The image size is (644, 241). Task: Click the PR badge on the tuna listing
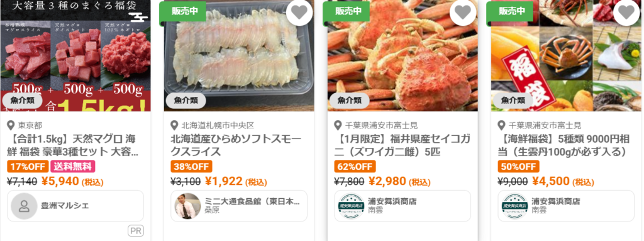(136, 231)
